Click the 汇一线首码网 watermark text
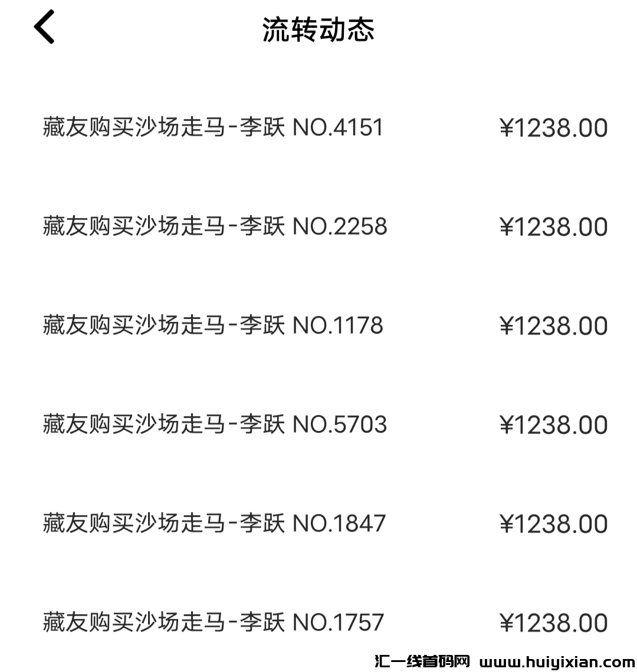 point(422,662)
